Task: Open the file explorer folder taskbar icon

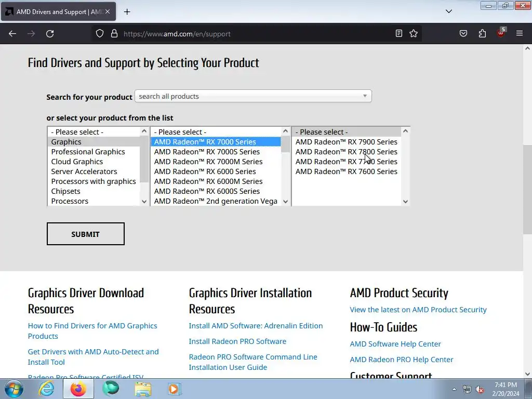Action: click(143, 389)
